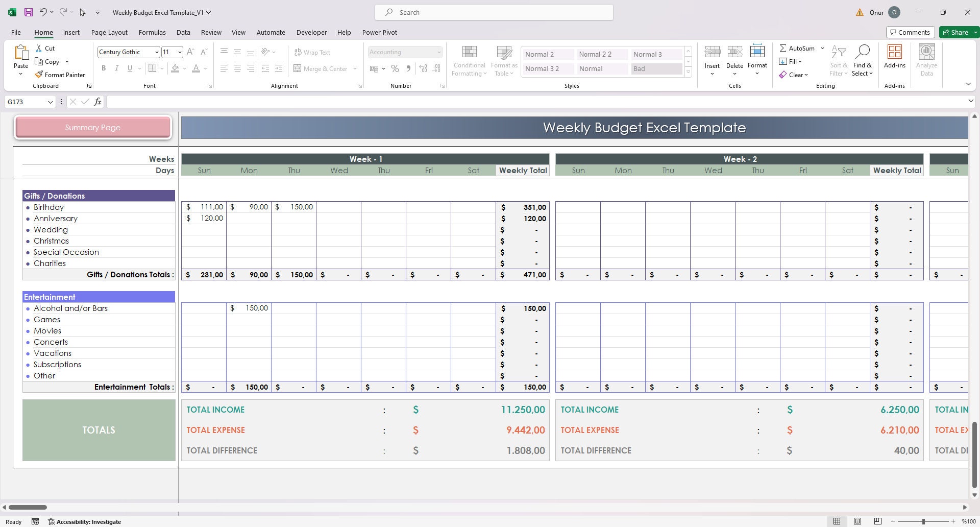The image size is (980, 527).
Task: Select Normal view button in status bar
Action: coord(837,521)
